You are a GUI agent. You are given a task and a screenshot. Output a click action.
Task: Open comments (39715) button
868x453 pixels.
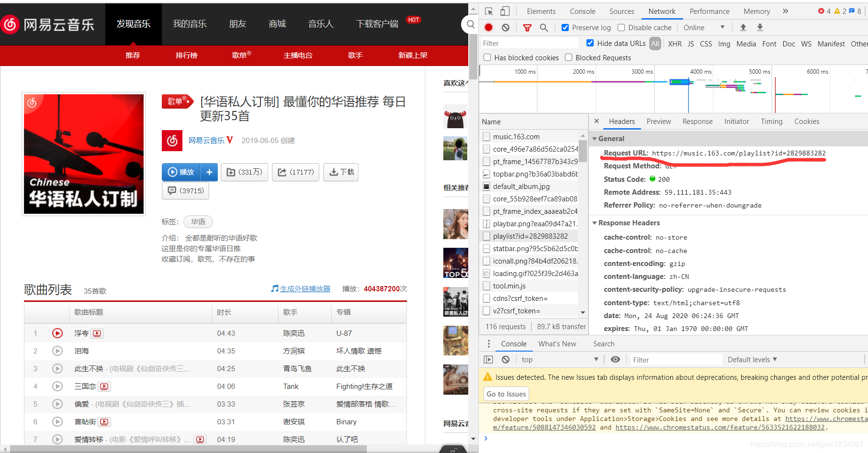click(186, 190)
